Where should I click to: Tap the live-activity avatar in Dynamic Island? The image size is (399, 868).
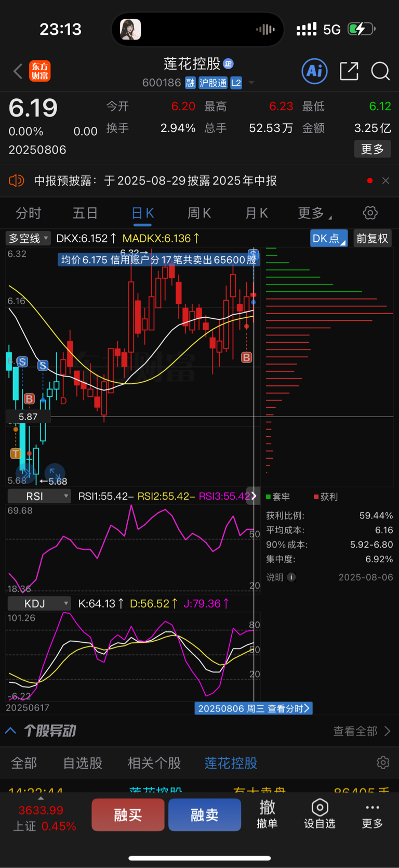130,29
